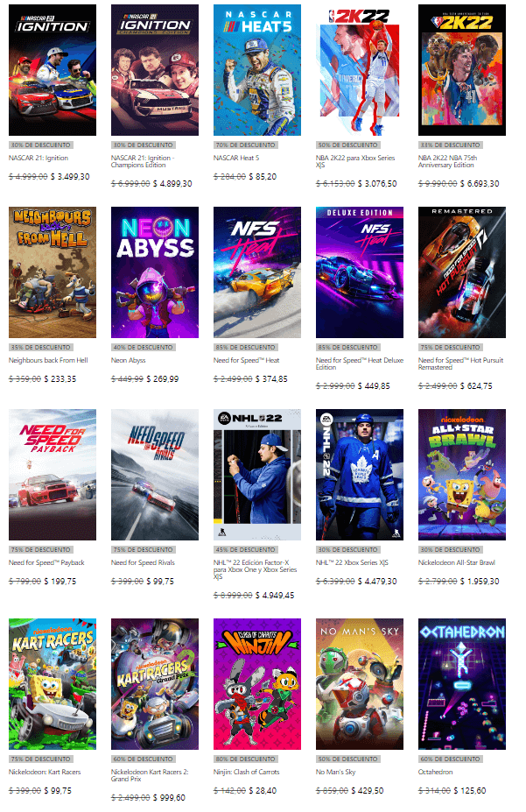Follow the NBA 2K22 para Xbox Series X|S link
The image size is (526, 812).
pos(355,161)
